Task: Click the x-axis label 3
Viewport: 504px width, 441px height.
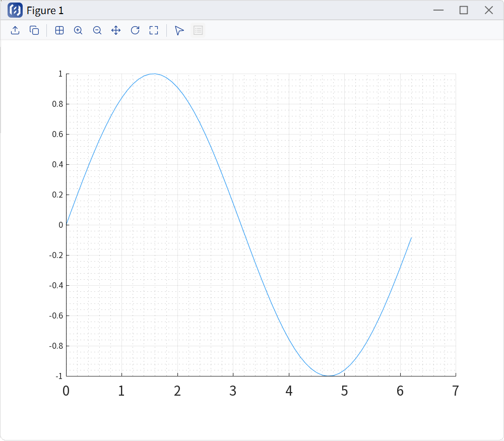Action: point(233,391)
